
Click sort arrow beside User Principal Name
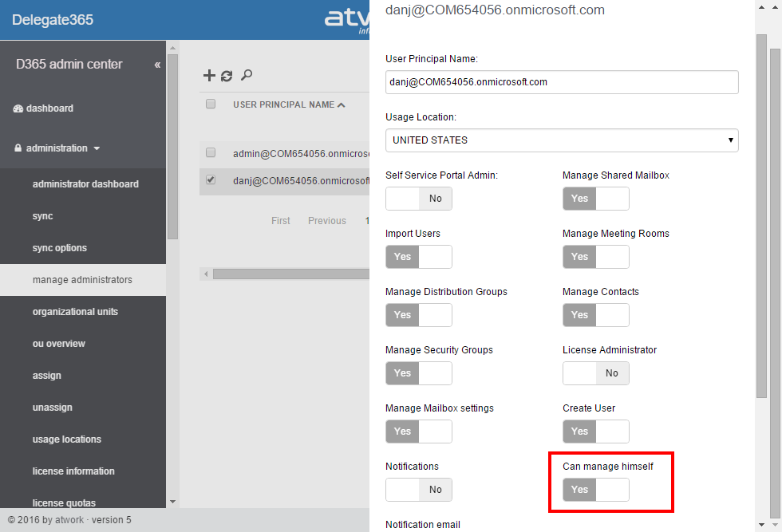(342, 105)
